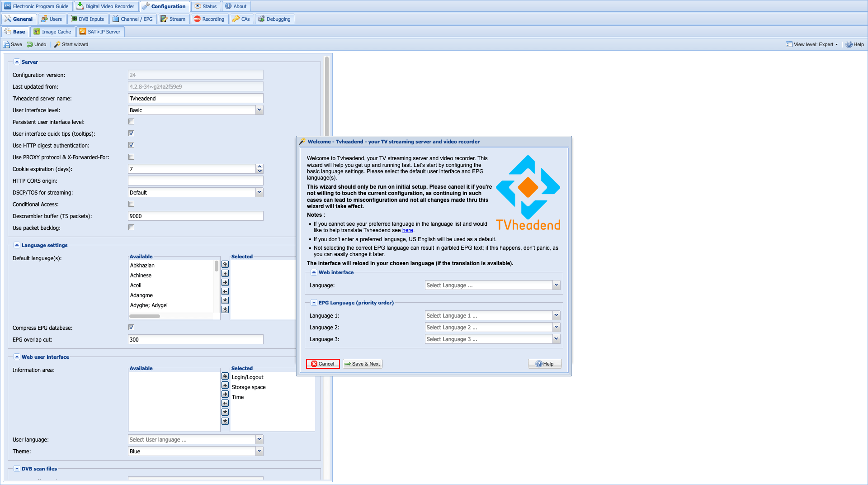868x485 pixels.
Task: Click the Tvheadend server name field
Action: (195, 99)
